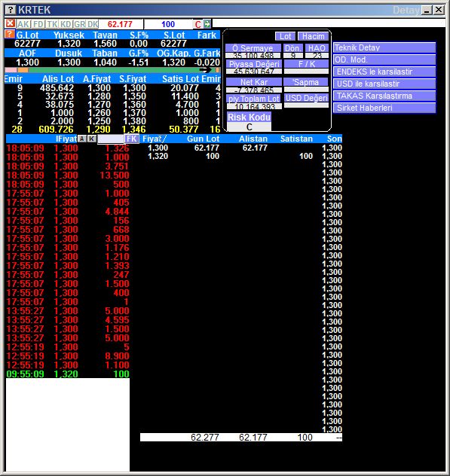Click the FK button in trades header
The height and width of the screenshot is (476, 450).
(x=132, y=139)
